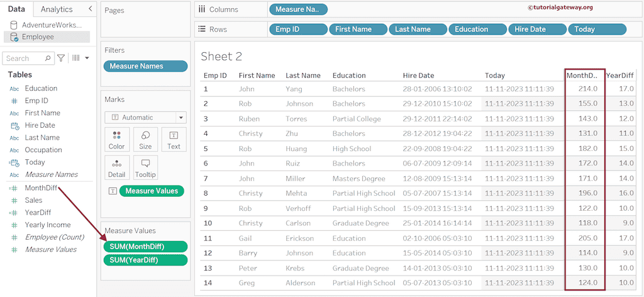Select the Last Name pill on Rows

click(x=418, y=29)
